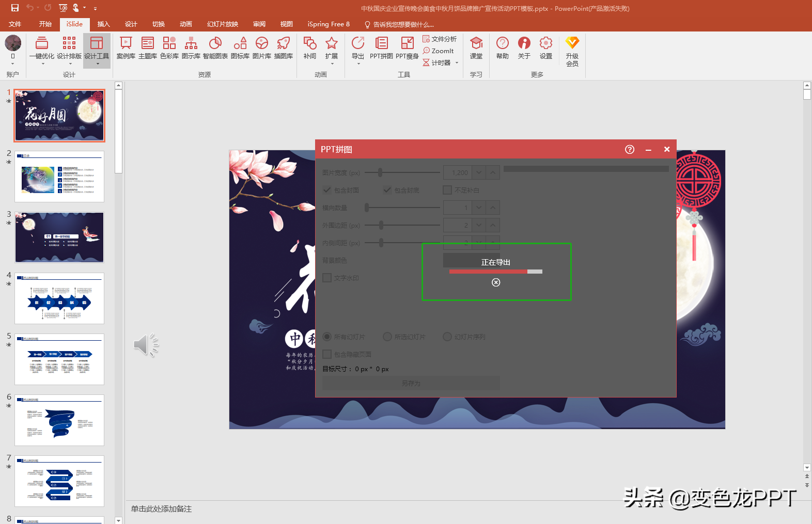Switch to the 插入 tab
The width and height of the screenshot is (812, 524).
(104, 24)
